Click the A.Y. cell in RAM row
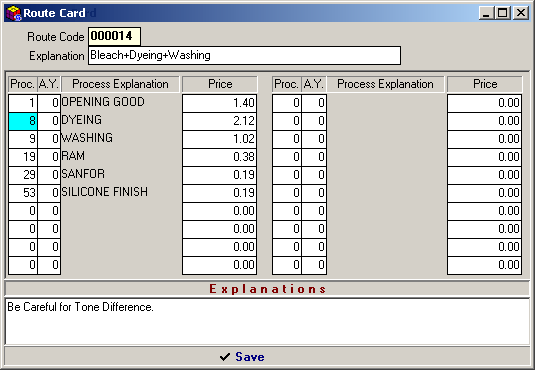535x370 pixels. pos(49,157)
